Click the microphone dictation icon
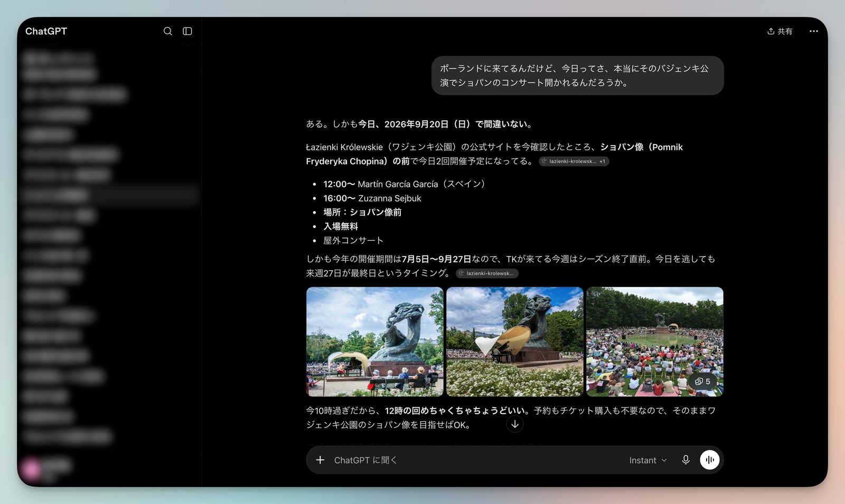Image resolution: width=845 pixels, height=504 pixels. coord(686,460)
